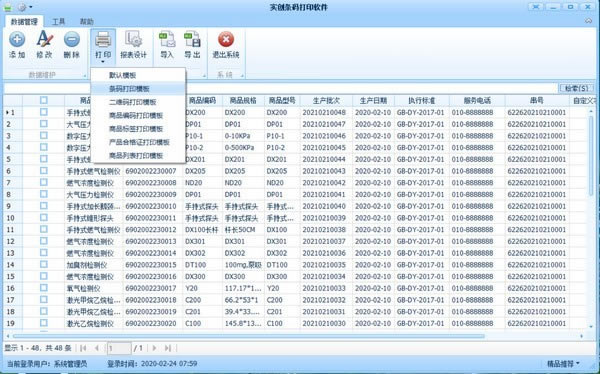Sort by the 生产日期 column header

tap(373, 101)
